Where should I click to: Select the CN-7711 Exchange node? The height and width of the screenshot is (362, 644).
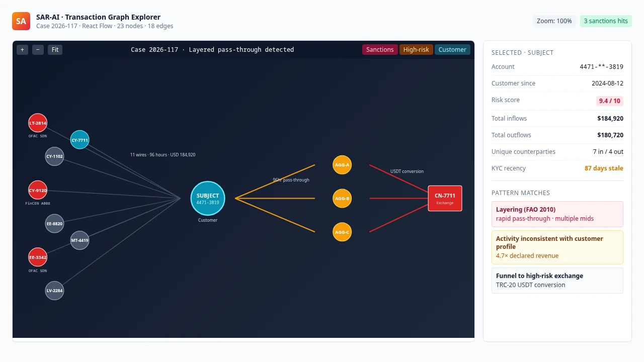[445, 199]
